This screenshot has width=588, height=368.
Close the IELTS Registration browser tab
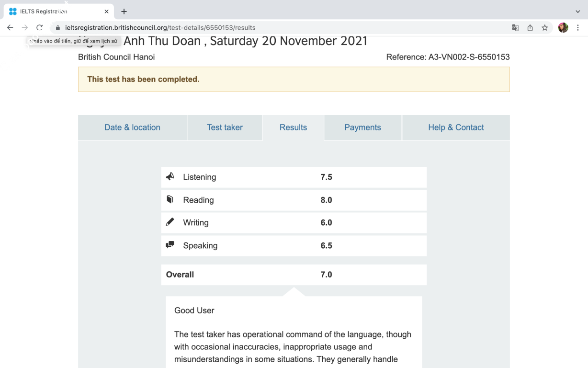tap(106, 11)
